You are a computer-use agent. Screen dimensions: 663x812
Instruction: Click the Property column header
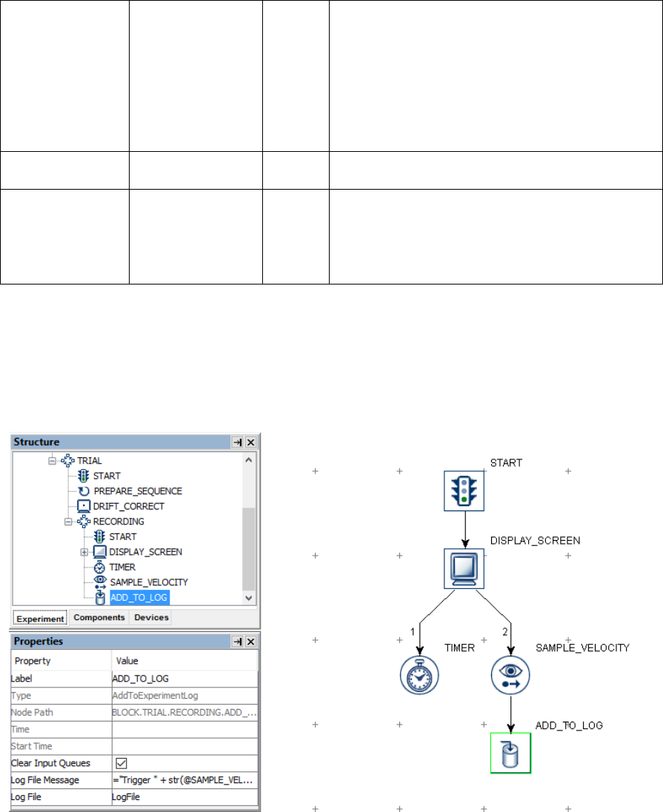point(61,661)
